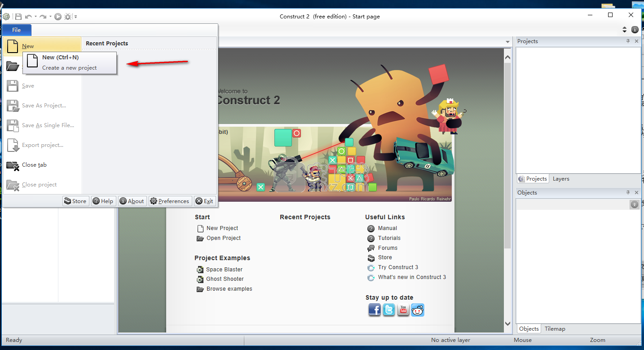Click the Redo arrow icon
The image size is (644, 350).
point(43,17)
